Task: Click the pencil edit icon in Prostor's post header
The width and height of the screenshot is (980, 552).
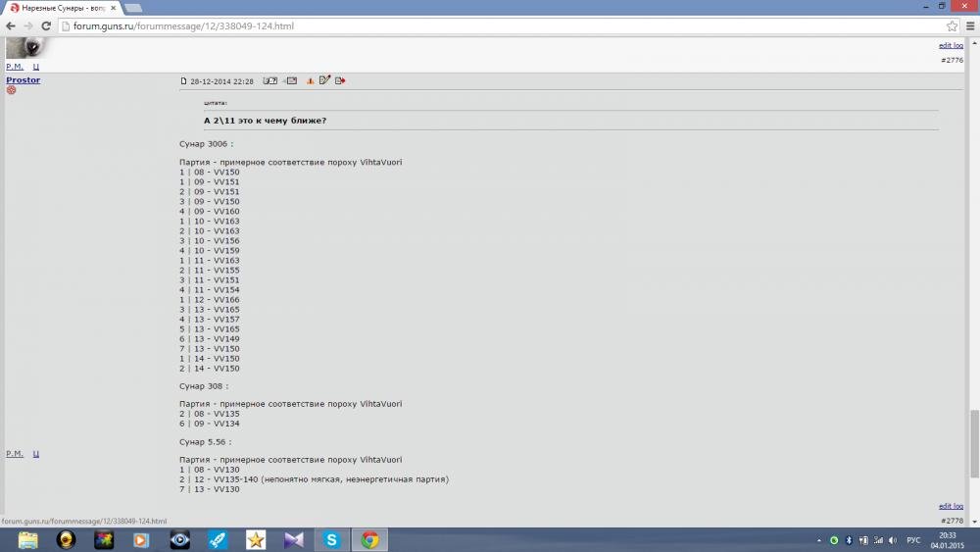Action: point(325,80)
